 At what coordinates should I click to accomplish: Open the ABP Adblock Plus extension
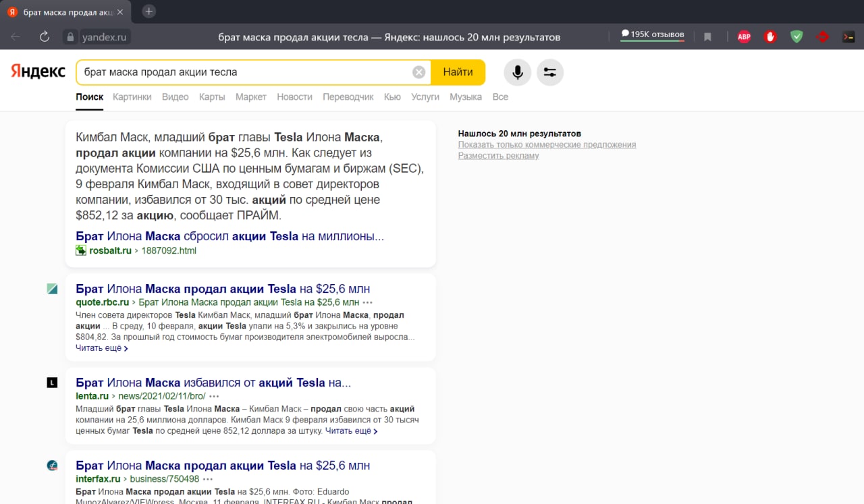(x=744, y=37)
